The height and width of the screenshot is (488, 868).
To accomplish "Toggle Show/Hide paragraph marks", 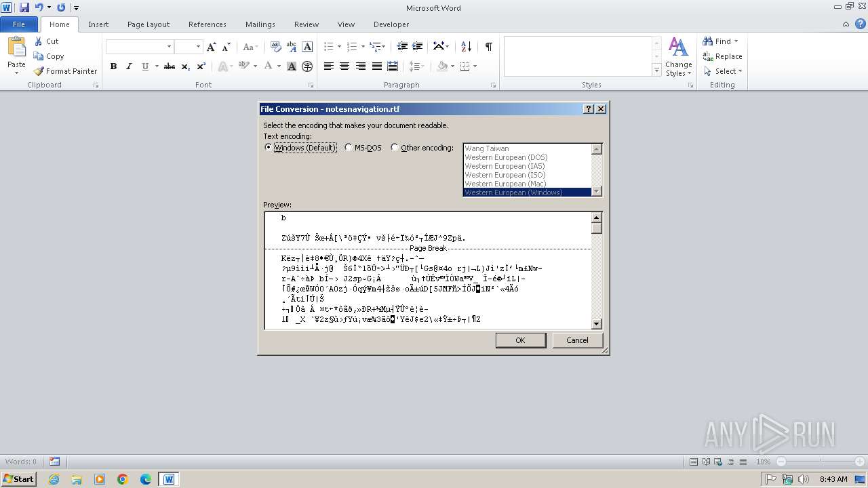I will [488, 47].
